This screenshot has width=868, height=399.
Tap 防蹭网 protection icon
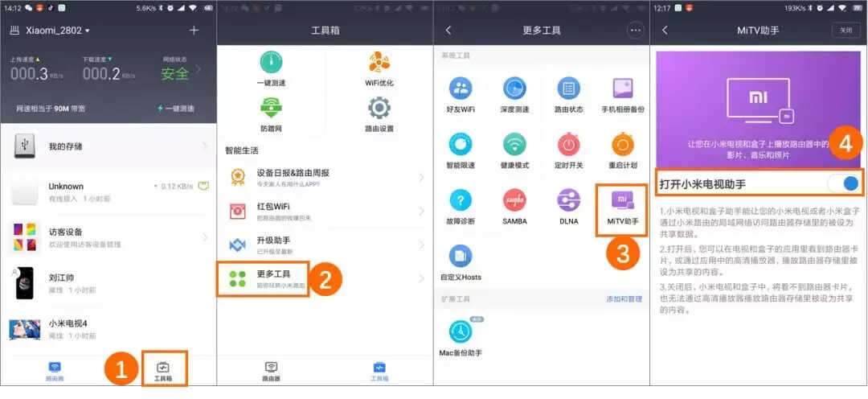[x=272, y=108]
